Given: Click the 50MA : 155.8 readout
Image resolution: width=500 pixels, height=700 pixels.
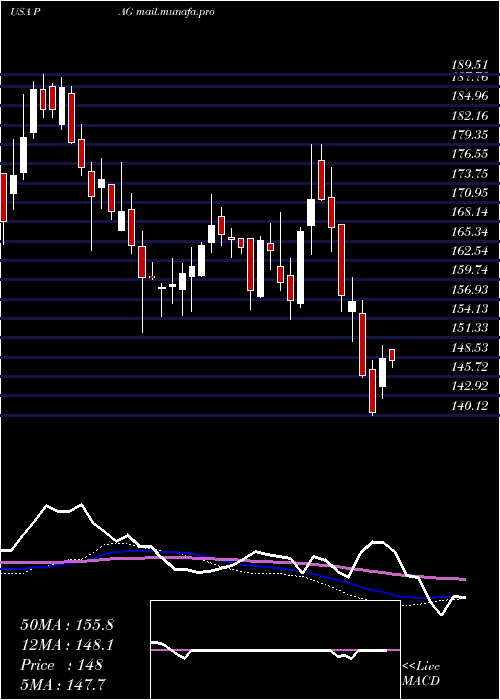Looking at the screenshot, I should 67,625.
